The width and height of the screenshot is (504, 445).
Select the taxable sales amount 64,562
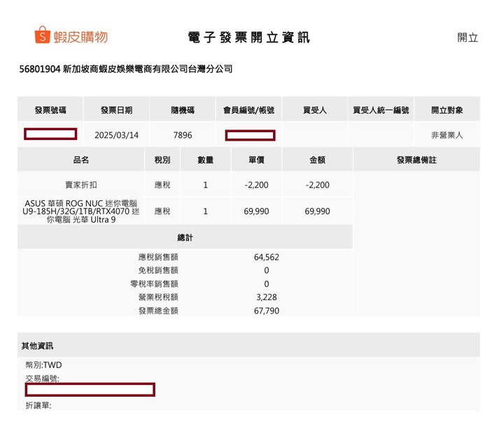[x=267, y=257]
